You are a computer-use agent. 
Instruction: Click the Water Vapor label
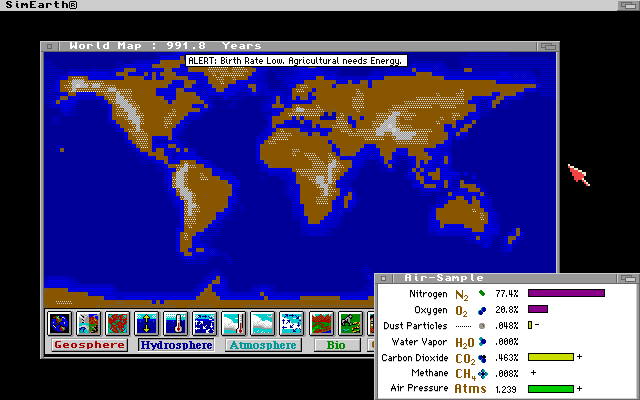420,342
